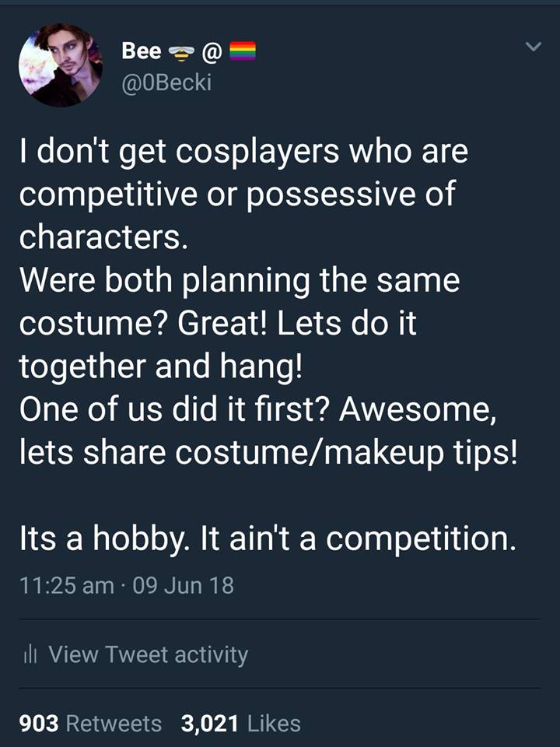560x747 pixels.
Task: Click View Tweet activity
Action: 148,656
